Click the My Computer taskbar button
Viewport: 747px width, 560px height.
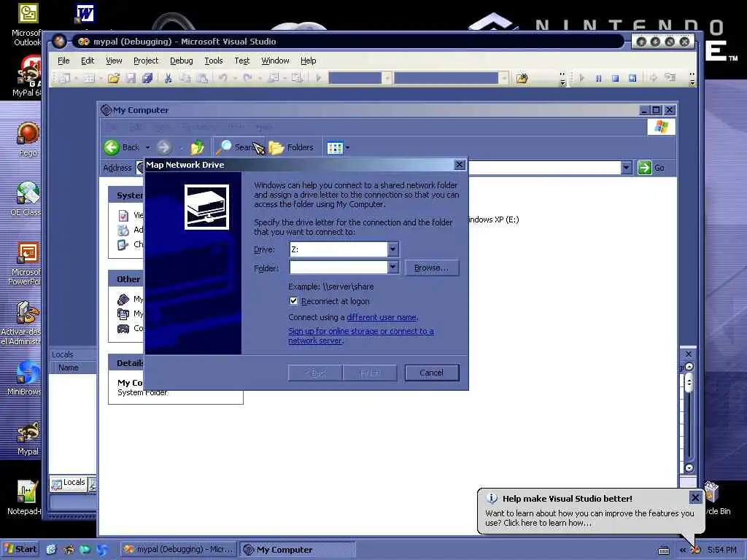click(x=297, y=550)
